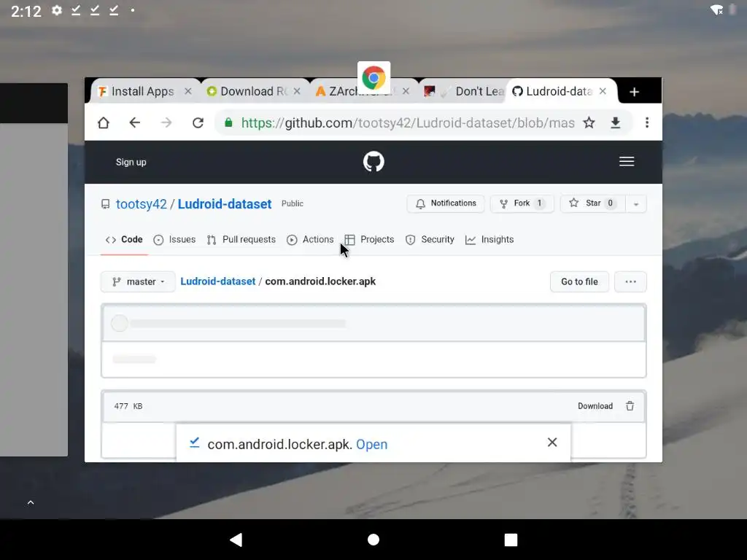Download the 477 KB file
The image size is (747, 560).
pos(595,406)
